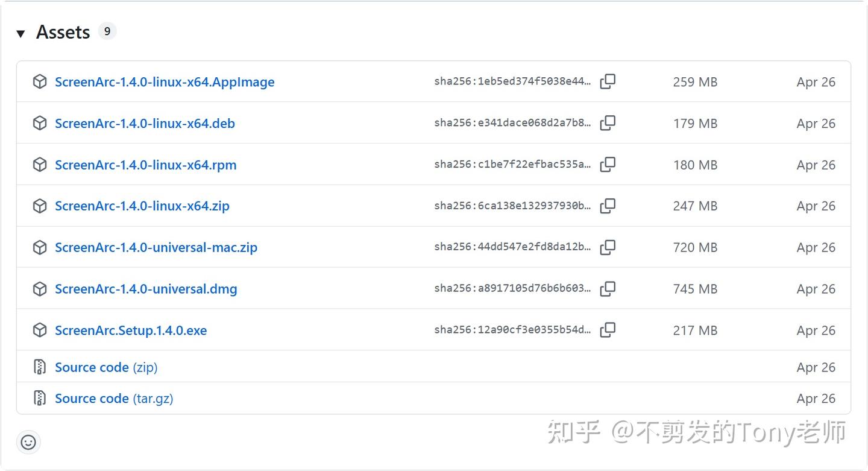The image size is (868, 471).
Task: Download ScreenArc-1.4.0-linux-x64.zip archive
Action: 142,206
